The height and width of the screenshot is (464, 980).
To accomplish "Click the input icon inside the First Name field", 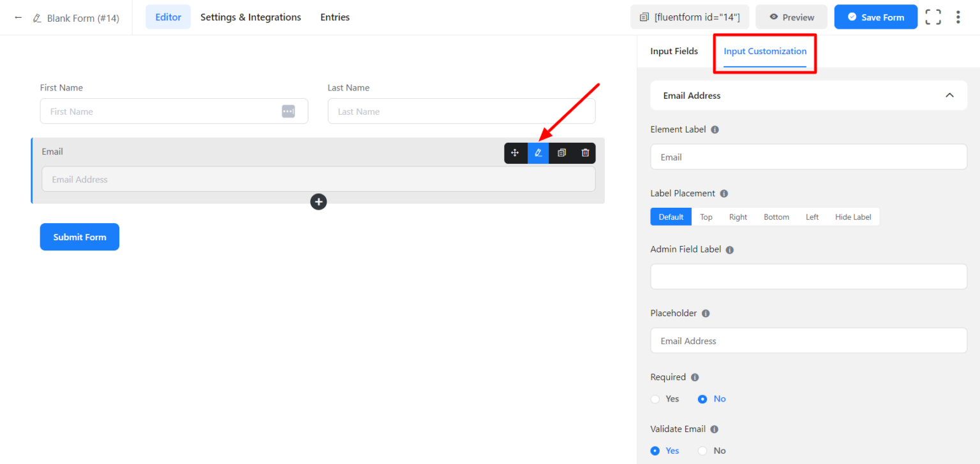I will click(288, 111).
